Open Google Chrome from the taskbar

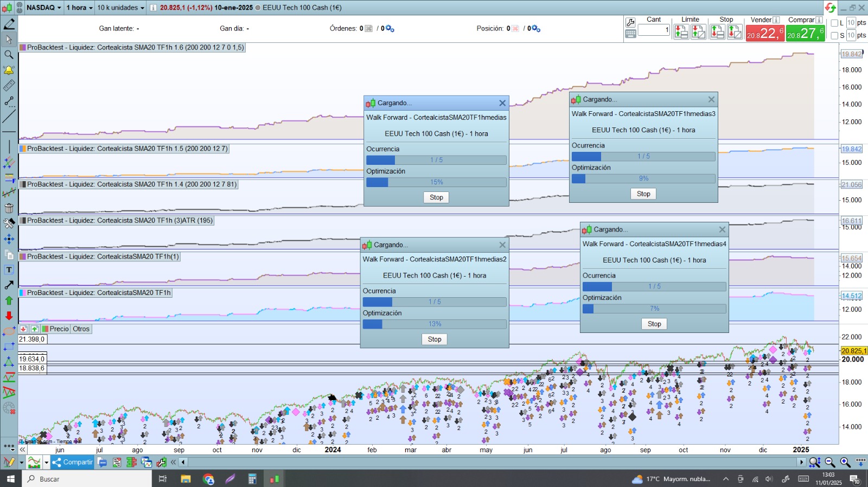208,479
